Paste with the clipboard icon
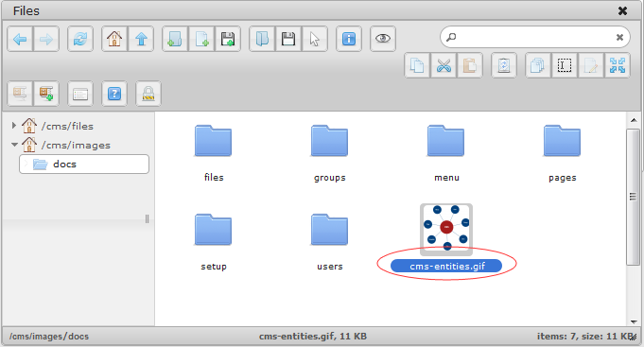Viewport: 644px width, 347px height. (x=469, y=65)
